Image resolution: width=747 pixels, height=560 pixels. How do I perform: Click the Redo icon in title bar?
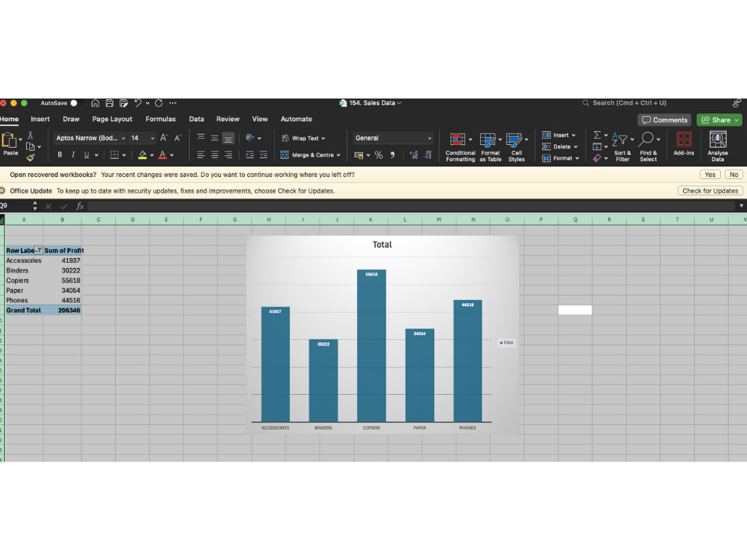pos(158,103)
